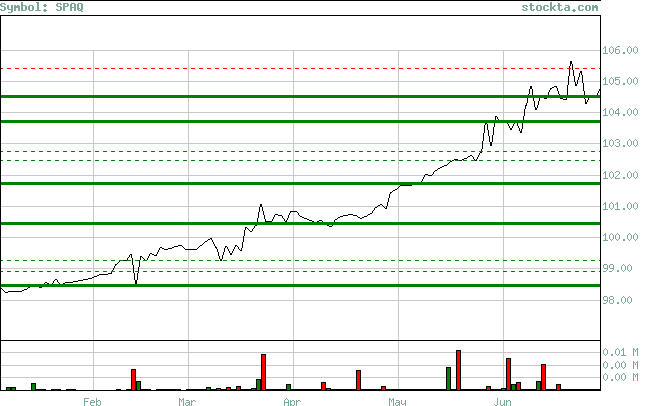655x406 pixels.
Task: Click the 102.00 price axis label
Action: click(620, 175)
